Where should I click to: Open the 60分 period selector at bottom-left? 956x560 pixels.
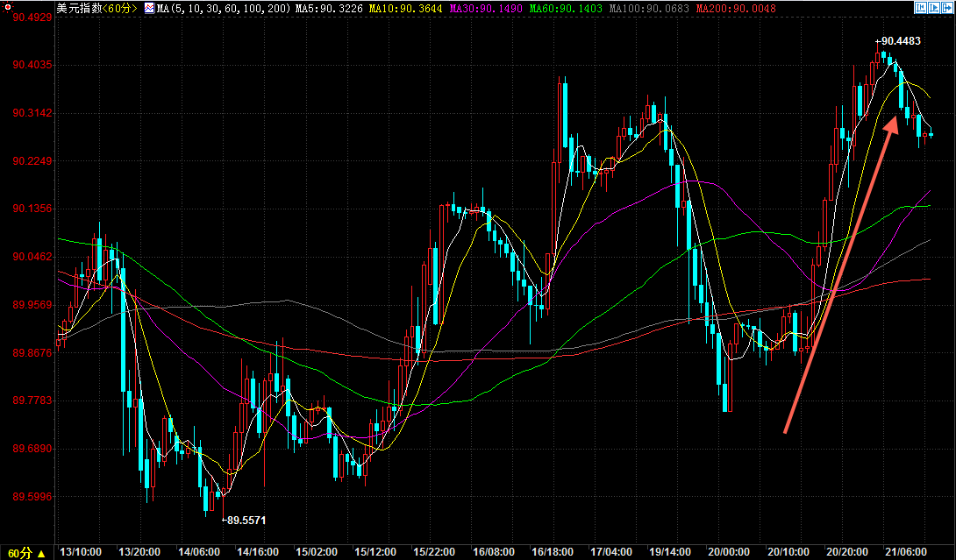point(26,553)
